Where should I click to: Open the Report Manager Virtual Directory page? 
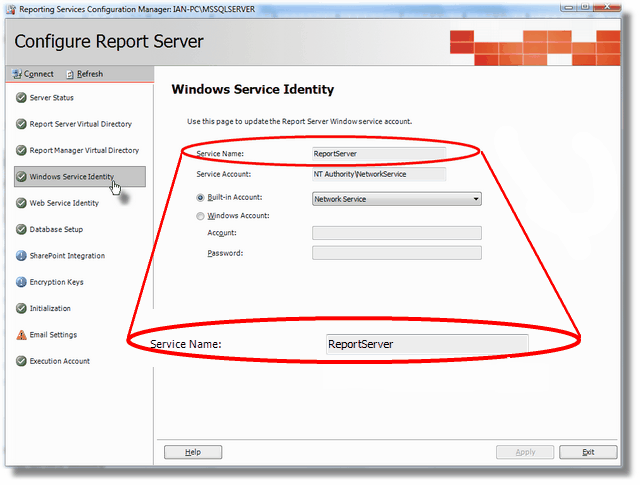(84, 151)
